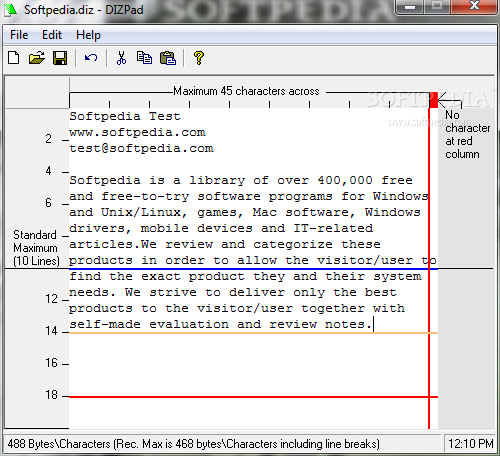
Task: Cut selection using the scissors icon
Action: pos(121,58)
